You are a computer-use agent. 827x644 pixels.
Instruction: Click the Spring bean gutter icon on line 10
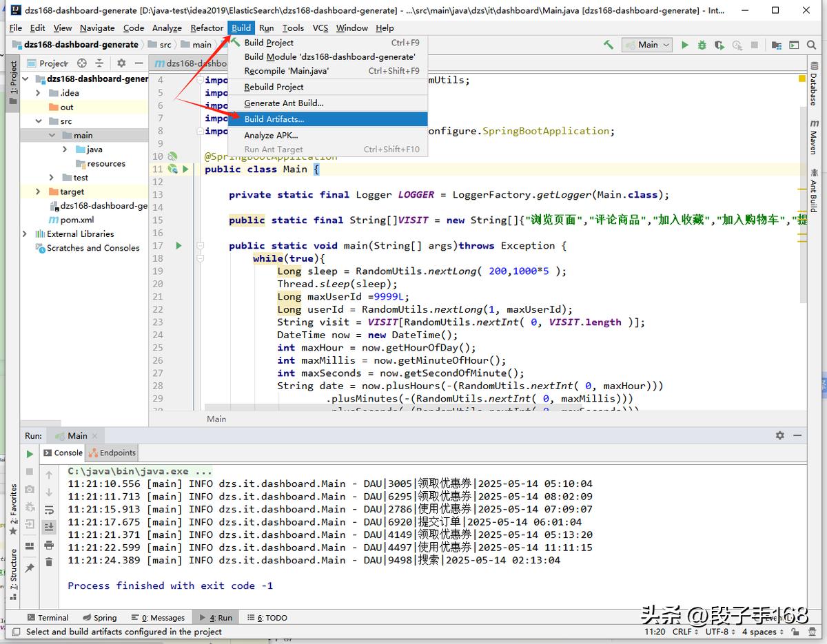172,156
